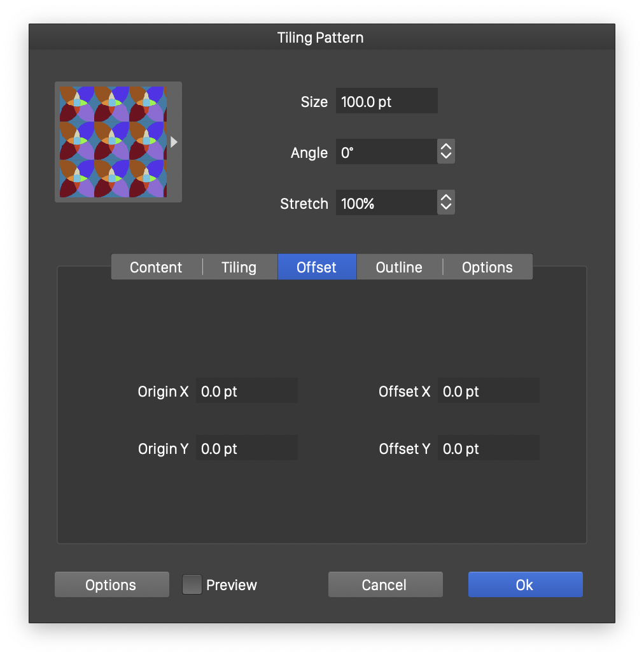Go to the Outline tab
The image size is (644, 657).
(x=399, y=267)
